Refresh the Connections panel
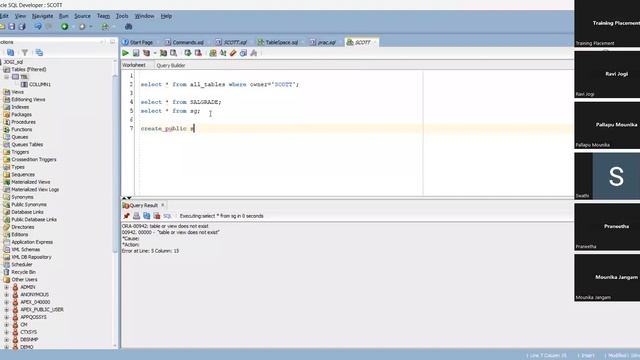Image resolution: width=640 pixels, height=360 pixels. (11, 52)
